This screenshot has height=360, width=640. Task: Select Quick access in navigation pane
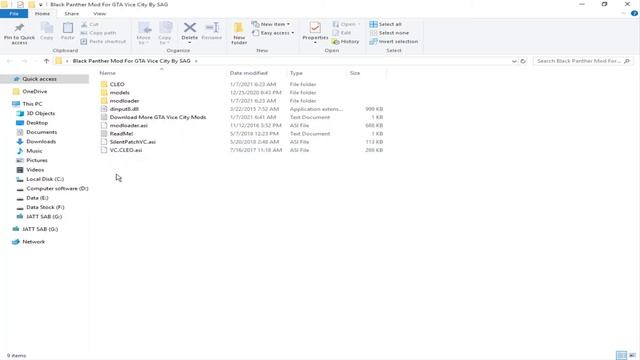(x=40, y=79)
